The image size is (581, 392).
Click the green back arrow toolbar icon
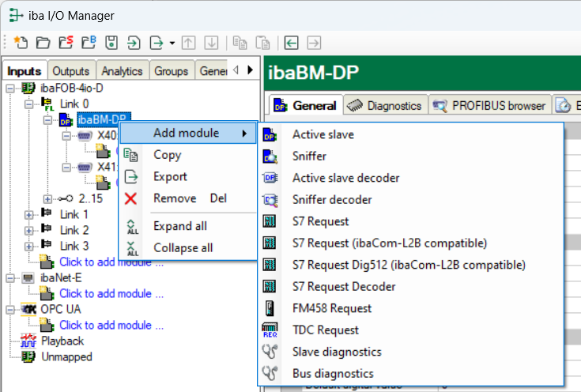[292, 42]
